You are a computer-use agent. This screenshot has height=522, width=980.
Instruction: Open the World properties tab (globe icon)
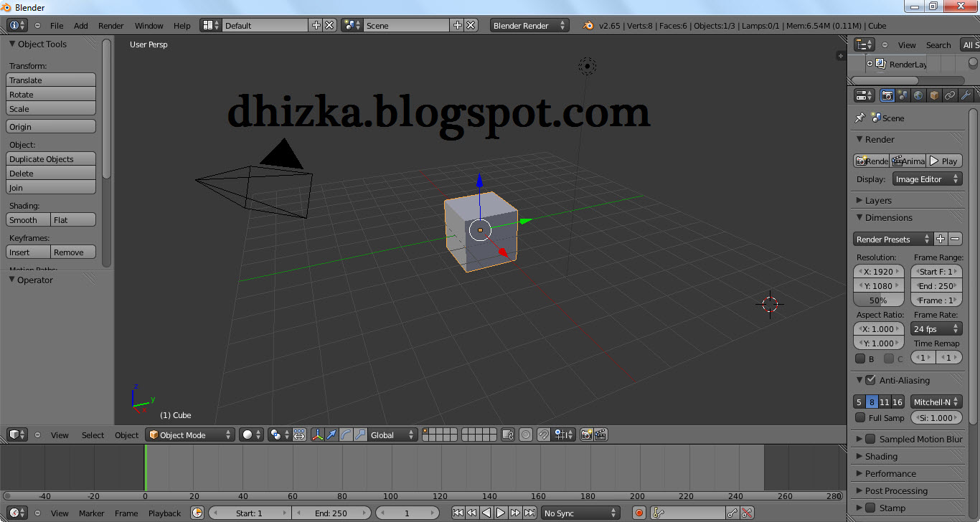(918, 95)
